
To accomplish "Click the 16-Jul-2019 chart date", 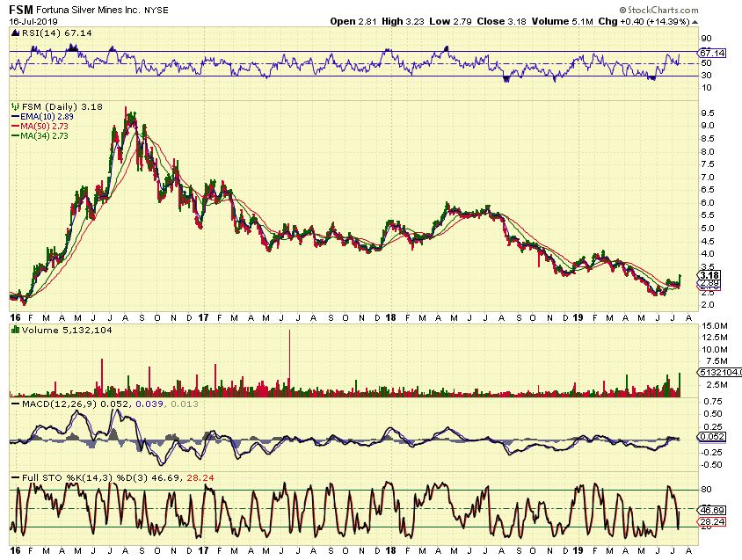I will point(33,21).
